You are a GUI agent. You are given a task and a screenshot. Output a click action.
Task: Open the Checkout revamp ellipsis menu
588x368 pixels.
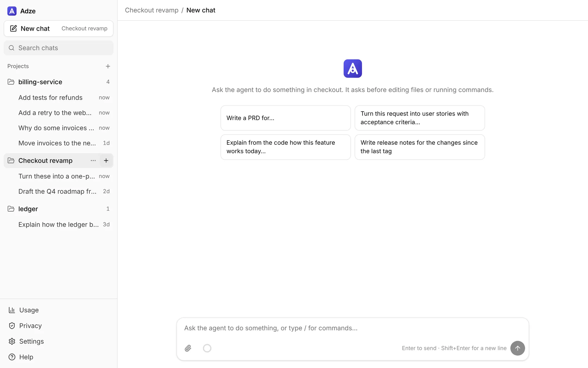pos(93,160)
